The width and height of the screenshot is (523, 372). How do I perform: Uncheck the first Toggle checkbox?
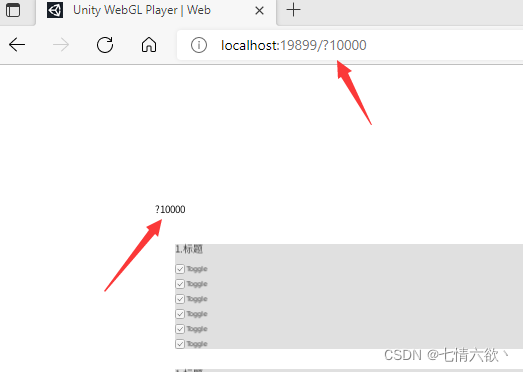tap(180, 269)
